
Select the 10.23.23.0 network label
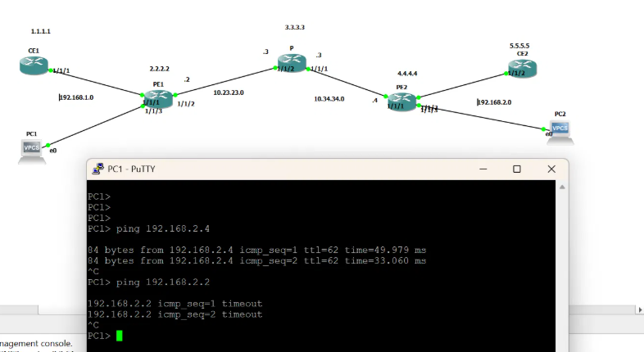[x=229, y=93]
